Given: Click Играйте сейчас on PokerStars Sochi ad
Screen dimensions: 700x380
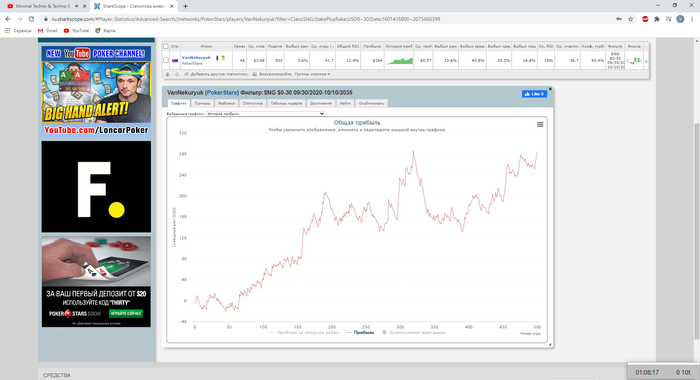Looking at the screenshot, I should pyautogui.click(x=125, y=313).
